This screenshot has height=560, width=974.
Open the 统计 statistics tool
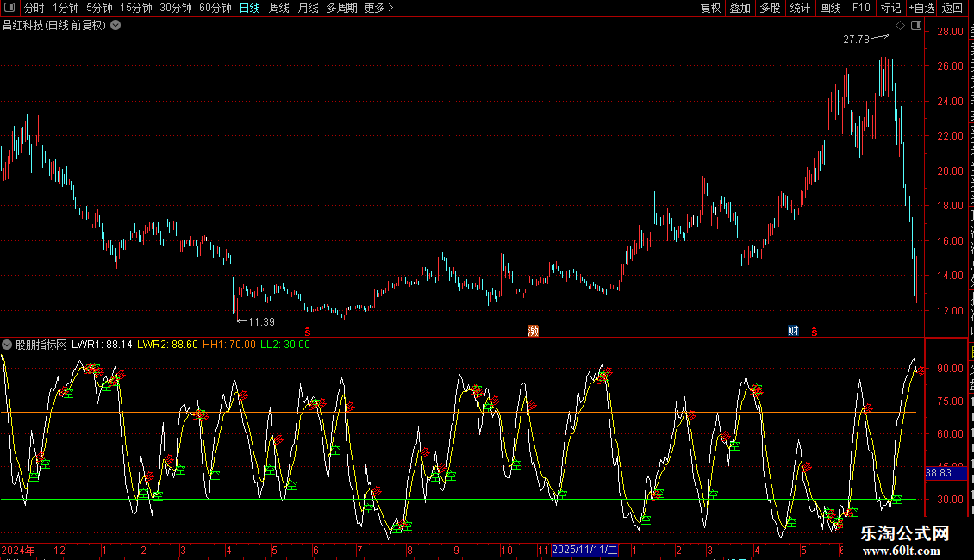(x=800, y=8)
